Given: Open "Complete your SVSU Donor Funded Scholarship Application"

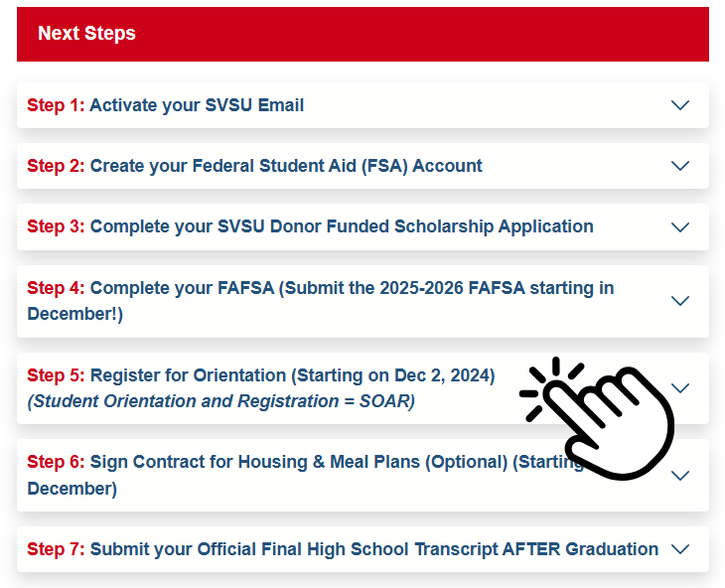Looking at the screenshot, I should pyautogui.click(x=342, y=226).
